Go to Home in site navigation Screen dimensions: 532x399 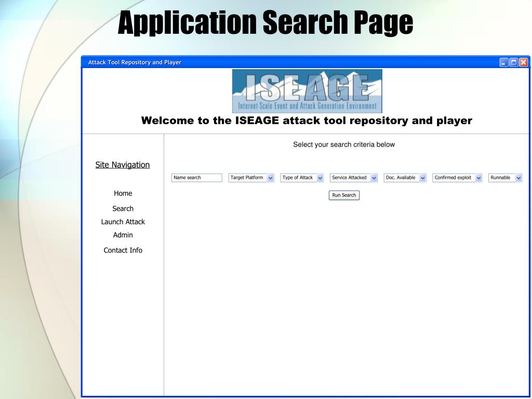click(123, 193)
